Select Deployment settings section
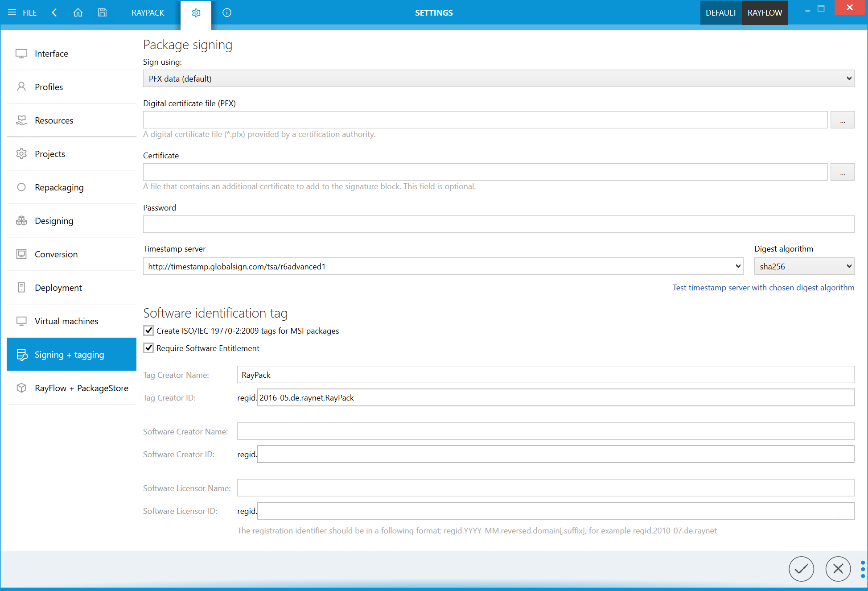The width and height of the screenshot is (868, 591). pos(71,288)
